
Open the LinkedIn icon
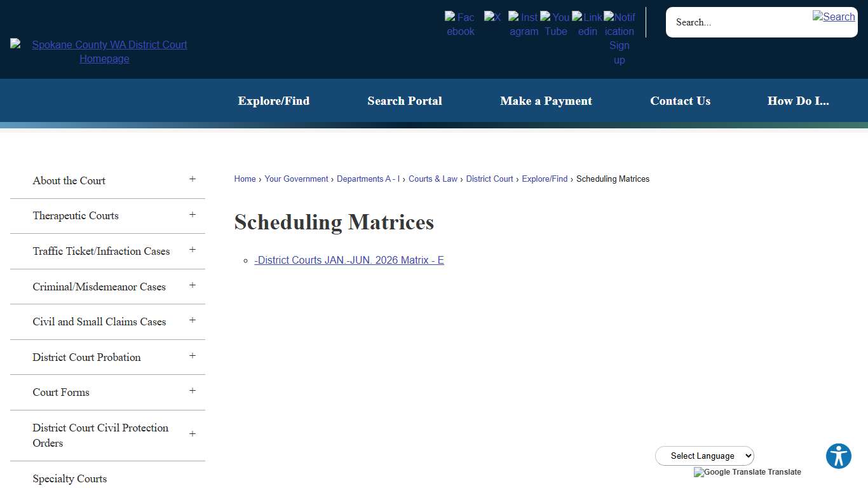[x=587, y=24]
